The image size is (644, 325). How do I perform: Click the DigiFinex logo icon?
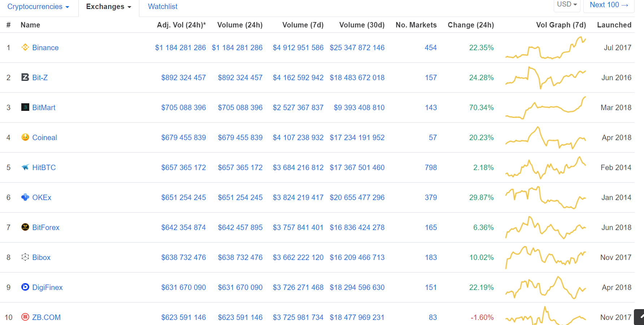tap(25, 287)
